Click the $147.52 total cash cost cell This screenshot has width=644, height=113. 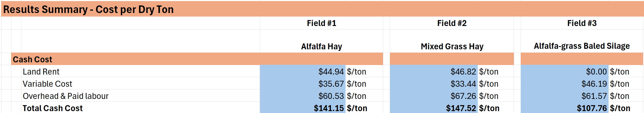tap(461, 108)
